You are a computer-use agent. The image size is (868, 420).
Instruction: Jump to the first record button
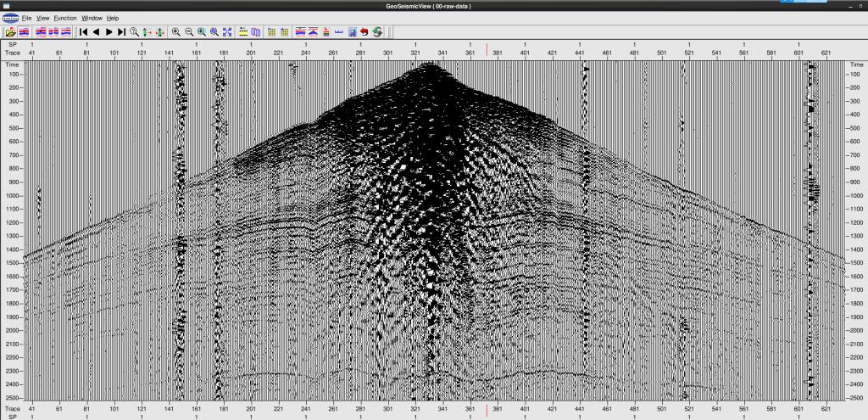83,31
